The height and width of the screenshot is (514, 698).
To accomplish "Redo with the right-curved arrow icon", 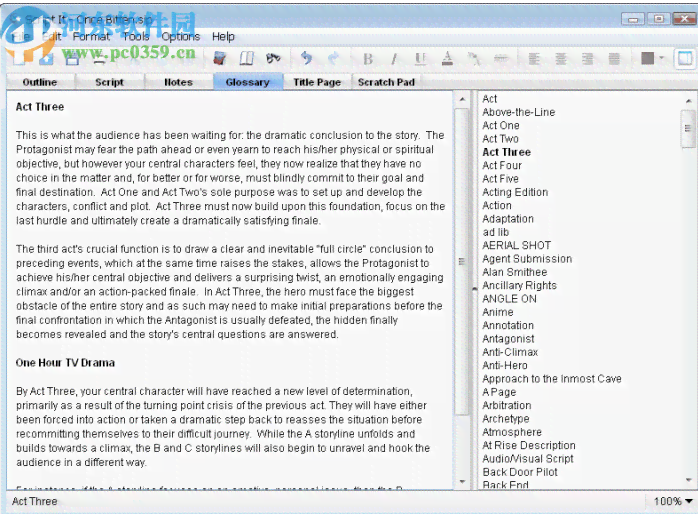I will (333, 58).
